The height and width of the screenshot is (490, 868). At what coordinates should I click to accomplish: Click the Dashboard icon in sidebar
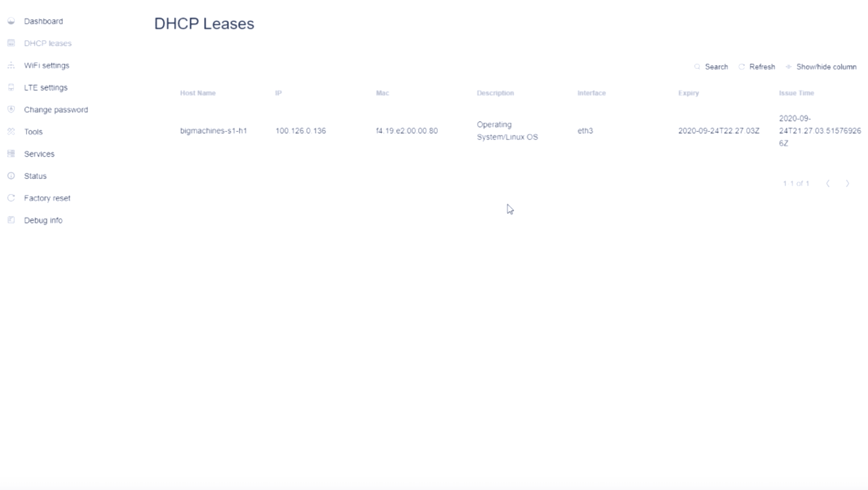[11, 21]
